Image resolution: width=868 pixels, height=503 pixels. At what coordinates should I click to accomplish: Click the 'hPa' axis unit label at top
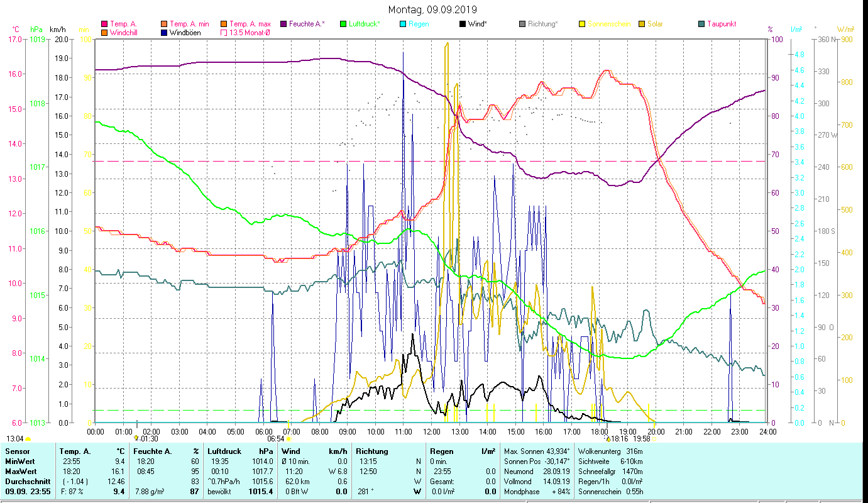pos(36,29)
